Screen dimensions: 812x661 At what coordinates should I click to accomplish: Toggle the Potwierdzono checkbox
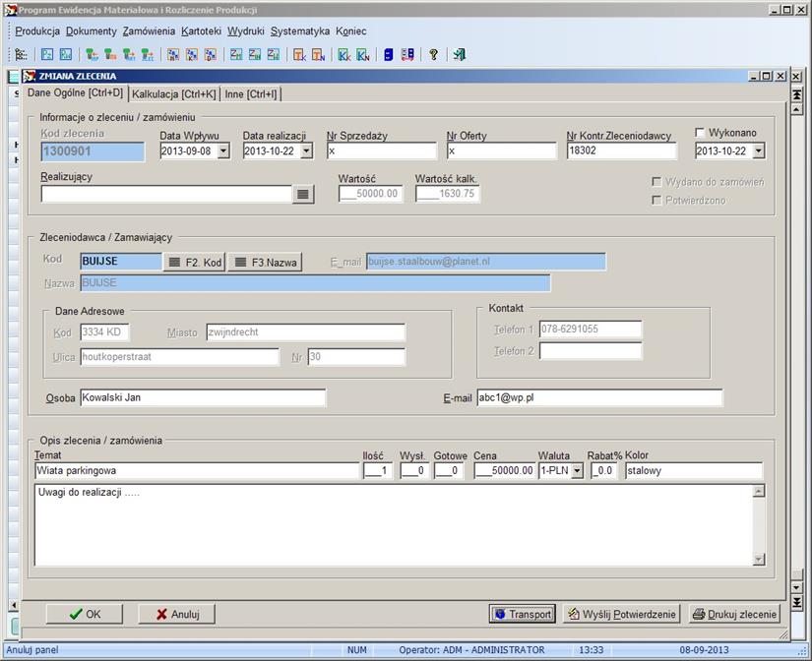pyautogui.click(x=656, y=201)
